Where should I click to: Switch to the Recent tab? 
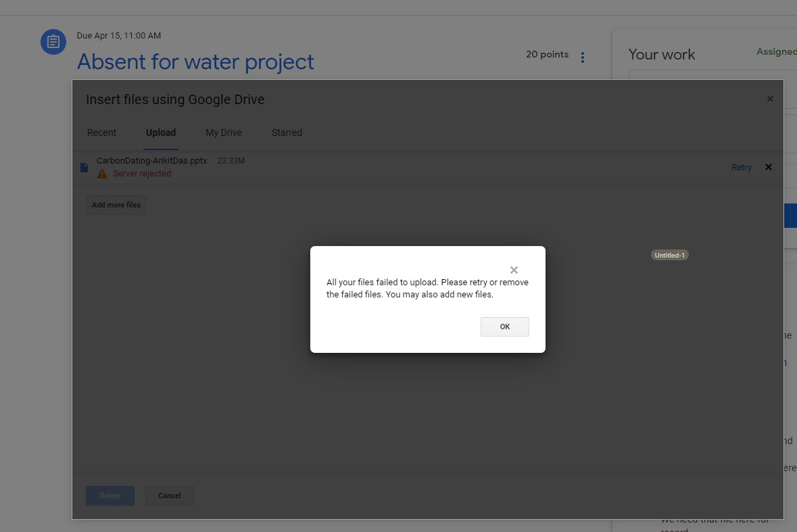101,132
